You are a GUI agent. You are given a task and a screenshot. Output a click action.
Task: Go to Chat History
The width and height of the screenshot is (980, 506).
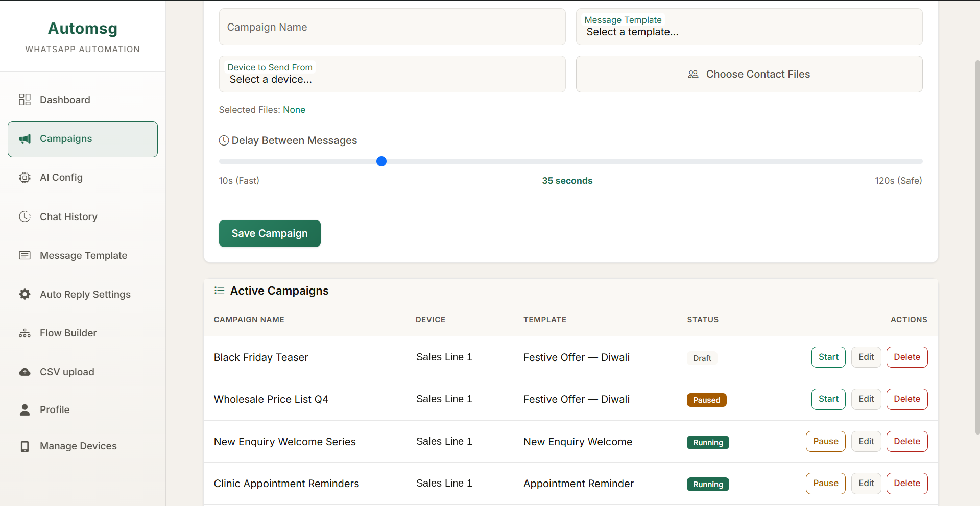click(83, 216)
